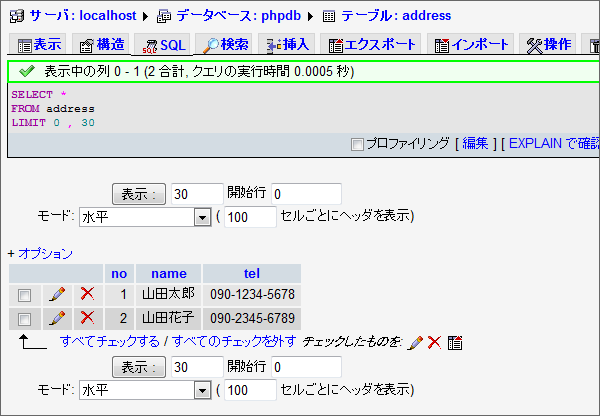Edit row 山田太郎 with pencil icon
The height and width of the screenshot is (416, 600).
(x=57, y=295)
